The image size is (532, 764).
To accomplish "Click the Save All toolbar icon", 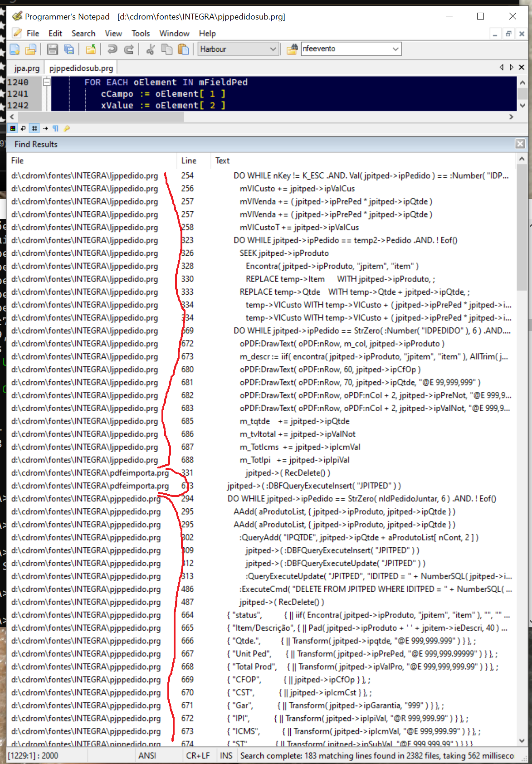I will [69, 49].
